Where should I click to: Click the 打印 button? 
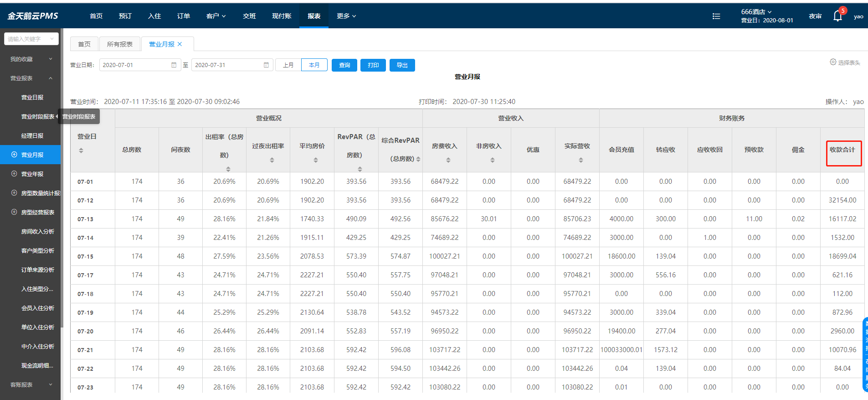(x=373, y=65)
